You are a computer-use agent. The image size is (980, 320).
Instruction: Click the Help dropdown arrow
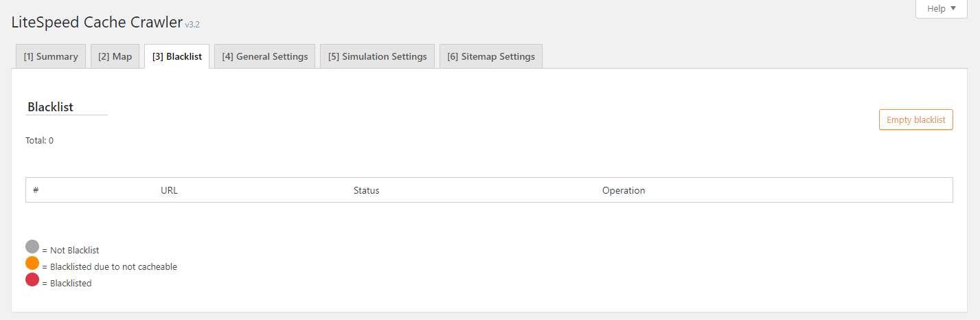coord(953,9)
